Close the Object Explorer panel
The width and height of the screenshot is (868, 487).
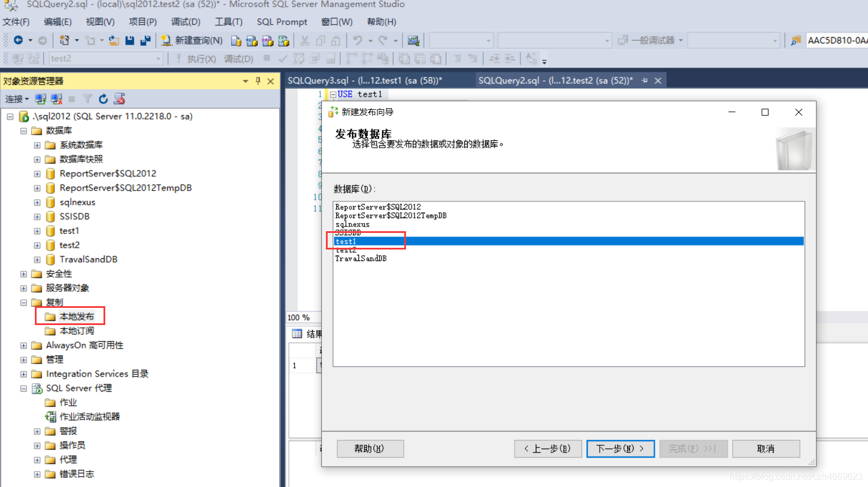click(x=271, y=81)
